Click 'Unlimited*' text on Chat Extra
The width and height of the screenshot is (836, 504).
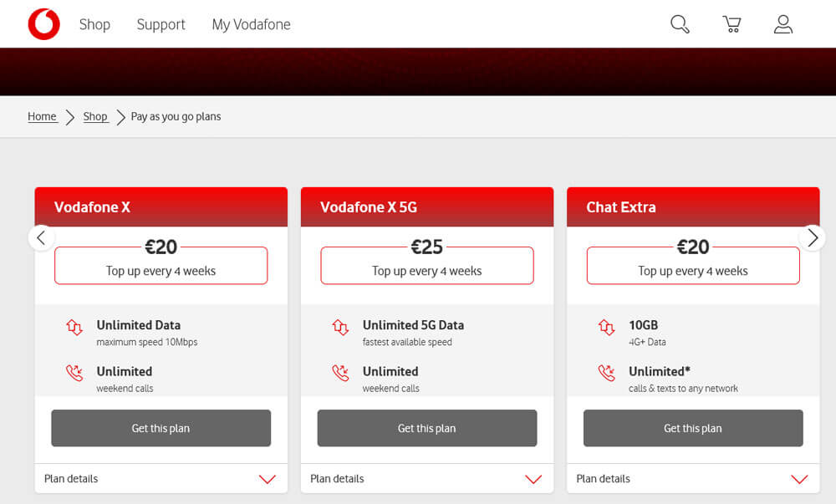[660, 371]
